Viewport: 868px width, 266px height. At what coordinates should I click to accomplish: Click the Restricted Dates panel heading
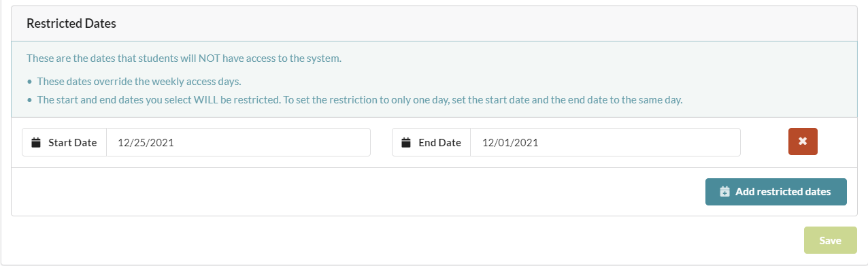71,23
